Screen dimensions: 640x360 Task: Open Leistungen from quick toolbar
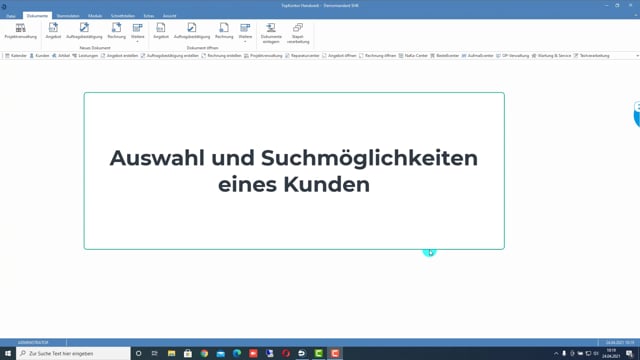point(85,56)
